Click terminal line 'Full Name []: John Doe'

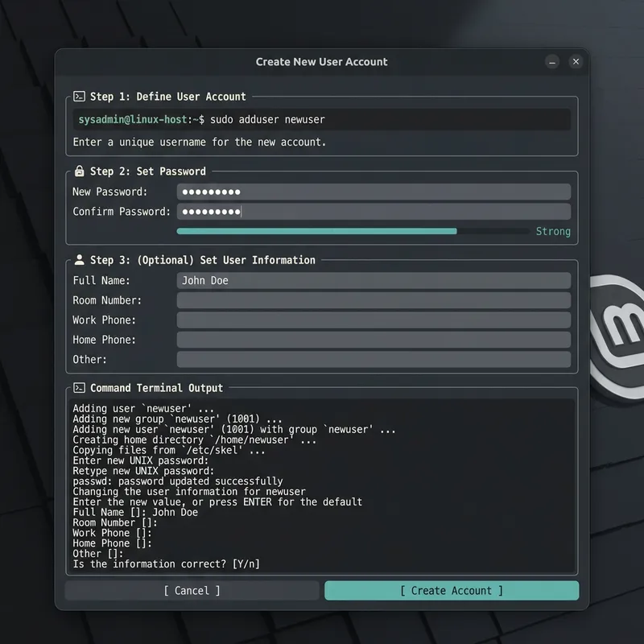click(x=135, y=512)
